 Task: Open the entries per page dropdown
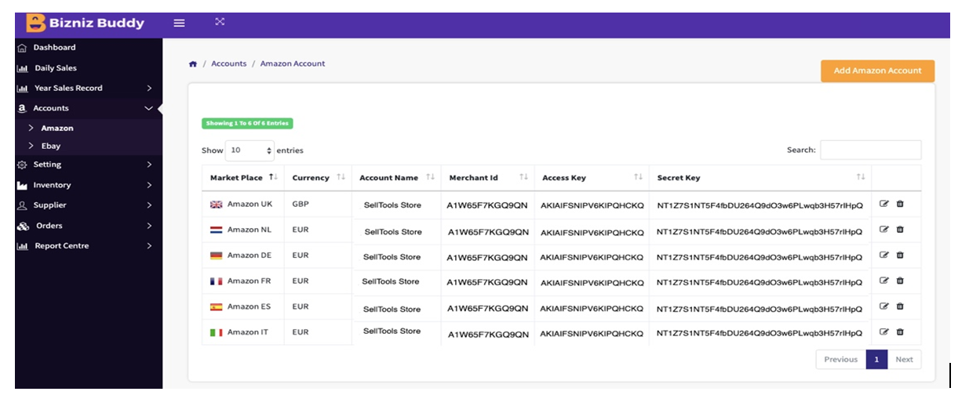click(250, 150)
